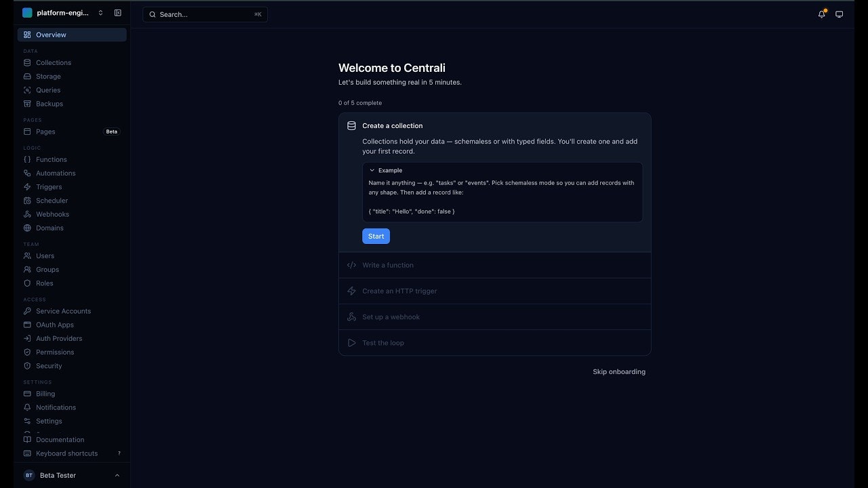
Task: Open the Users sidebar item
Action: click(x=72, y=256)
